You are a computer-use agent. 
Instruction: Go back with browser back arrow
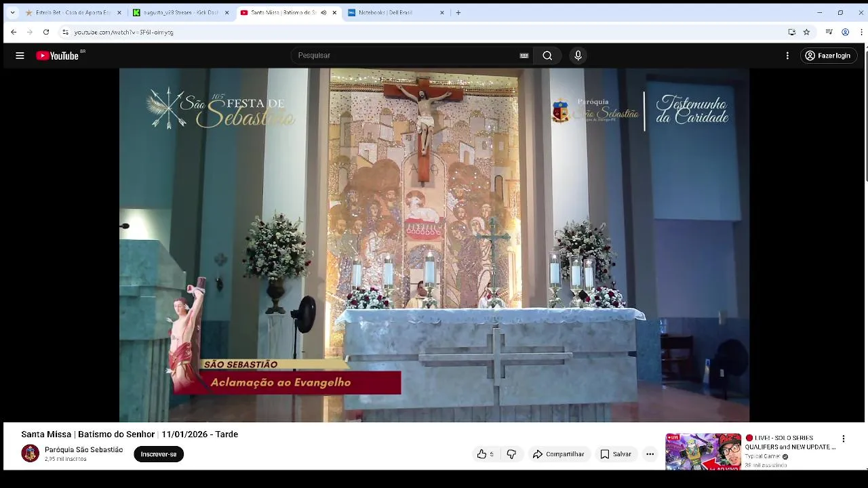tap(14, 32)
